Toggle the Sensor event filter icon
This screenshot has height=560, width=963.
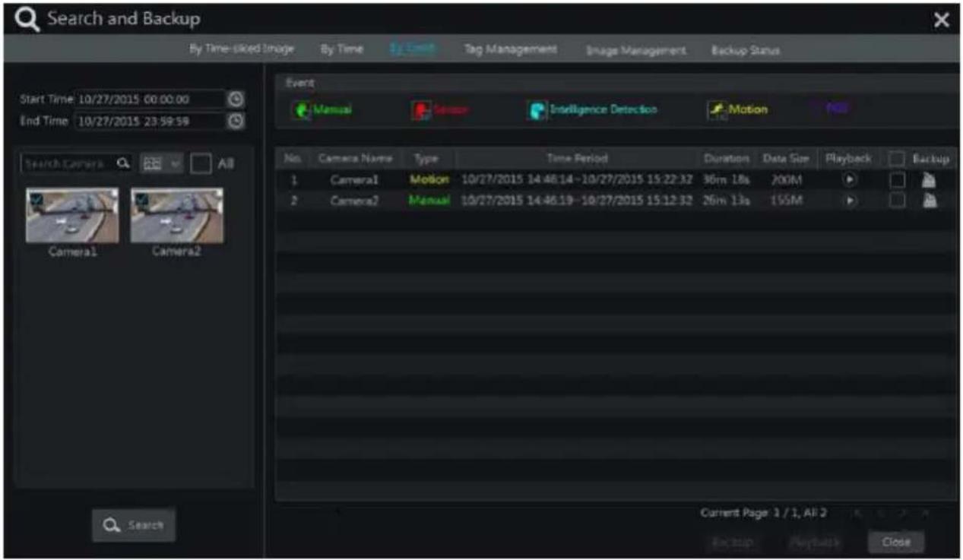(x=420, y=110)
